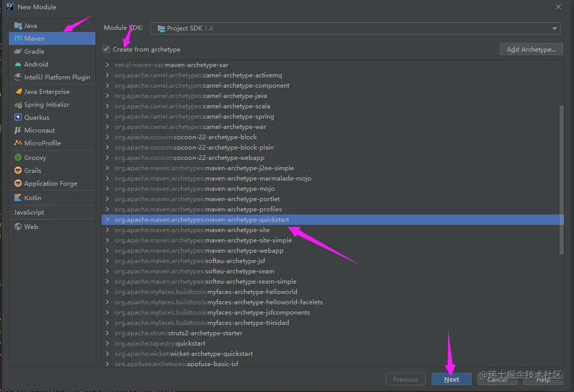This screenshot has width=574, height=392.
Task: Select org.apache.tapestry:quickstart row
Action: (333, 344)
